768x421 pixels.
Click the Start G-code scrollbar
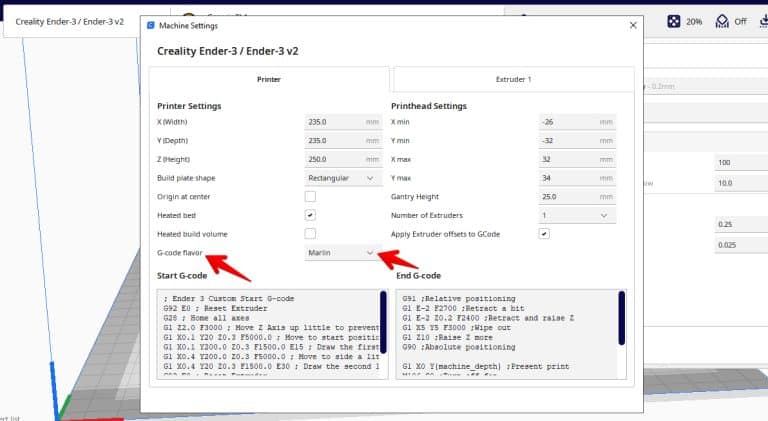tap(384, 322)
